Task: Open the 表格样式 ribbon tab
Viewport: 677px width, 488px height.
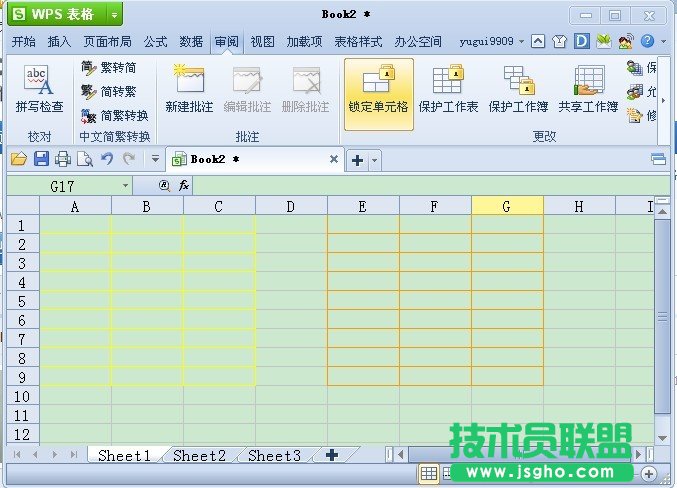Action: point(358,41)
